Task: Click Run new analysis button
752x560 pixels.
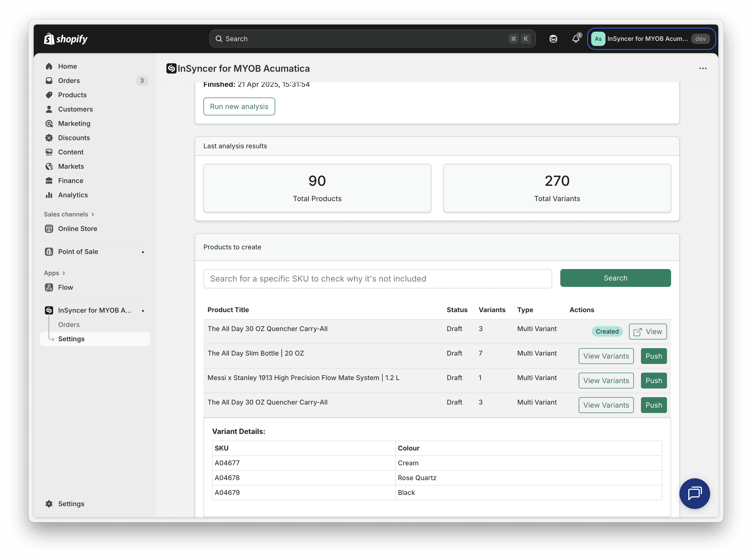Action: pyautogui.click(x=239, y=106)
